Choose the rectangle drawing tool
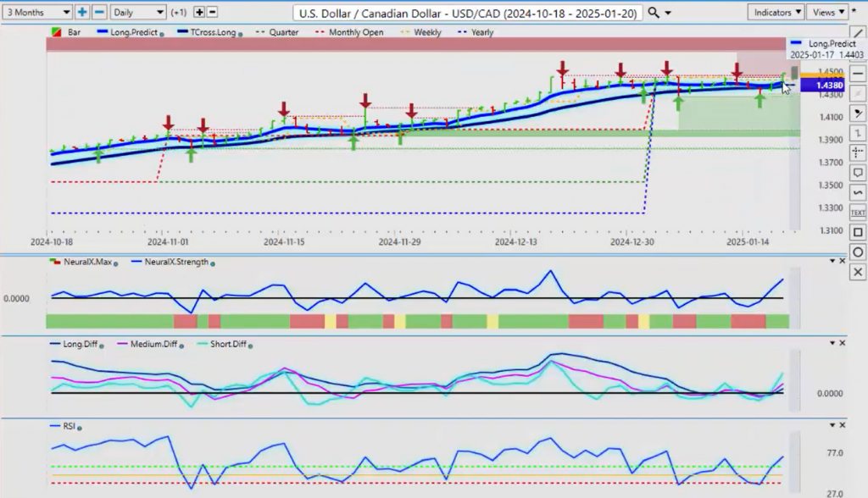 click(x=857, y=232)
